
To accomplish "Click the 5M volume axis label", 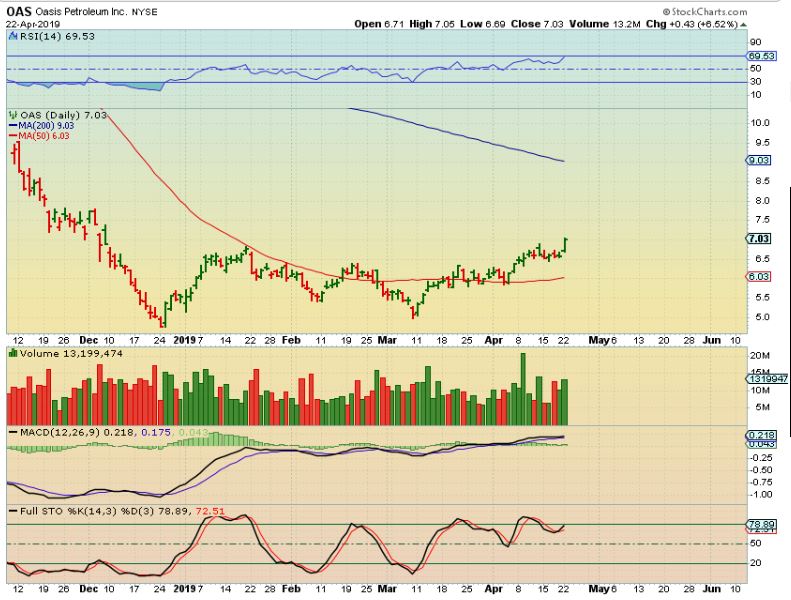I will [762, 407].
